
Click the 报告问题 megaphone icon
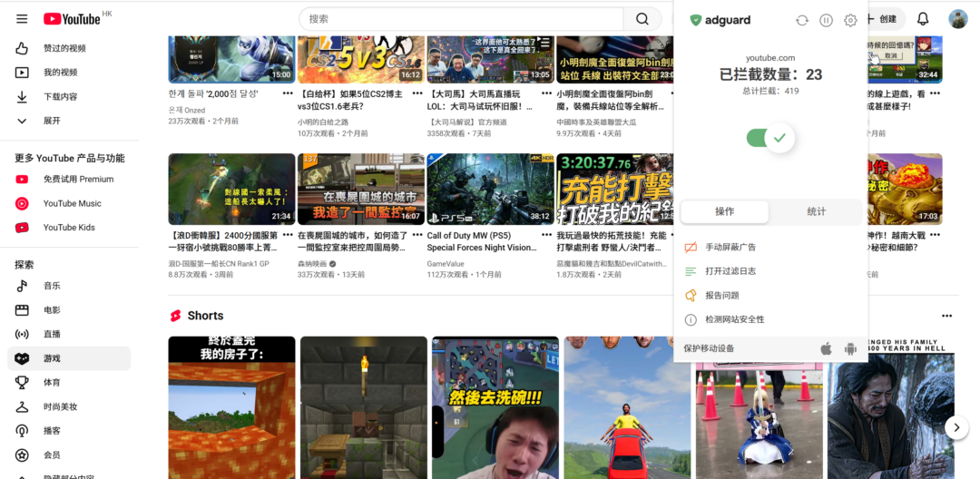pos(691,296)
